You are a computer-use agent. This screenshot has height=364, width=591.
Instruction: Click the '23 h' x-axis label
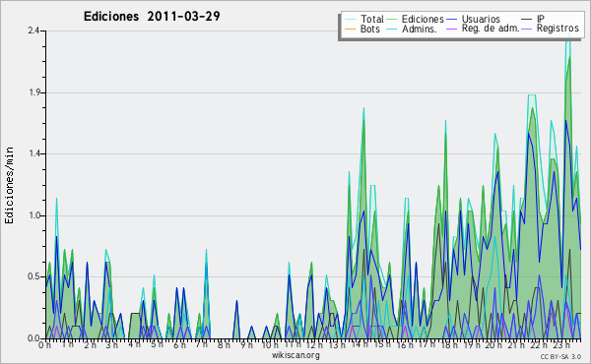click(560, 345)
